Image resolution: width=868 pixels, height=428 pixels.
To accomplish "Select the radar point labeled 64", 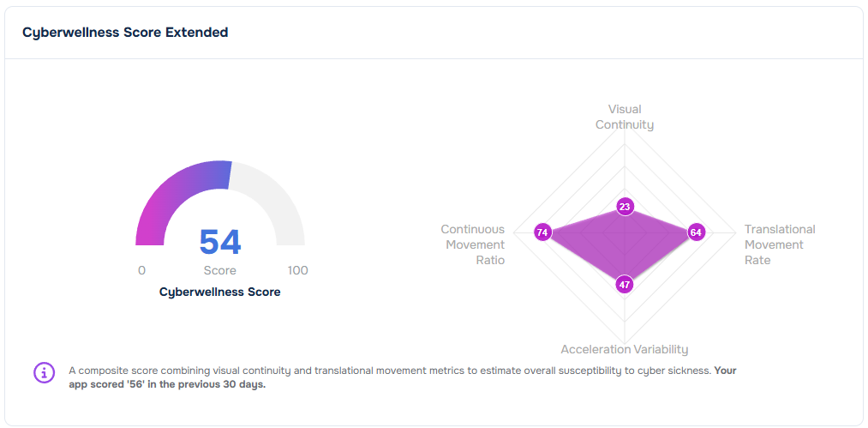I will [696, 232].
